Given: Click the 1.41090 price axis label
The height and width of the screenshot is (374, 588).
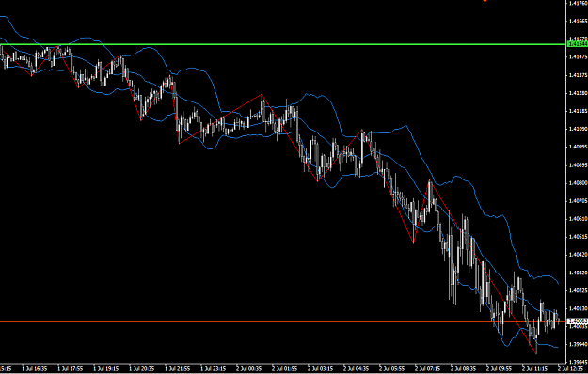Looking at the screenshot, I should (579, 129).
